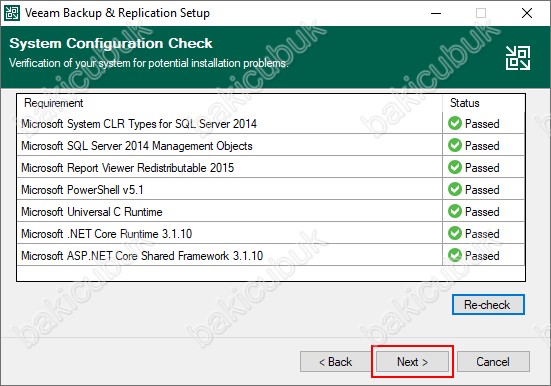Select row 'Microsoft Universal C Runtime'

[x=271, y=211]
